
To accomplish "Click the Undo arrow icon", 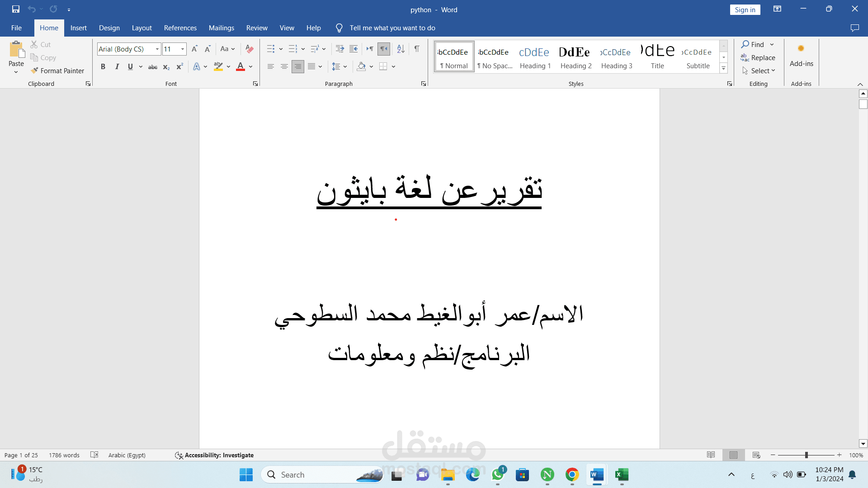I will click(x=31, y=9).
